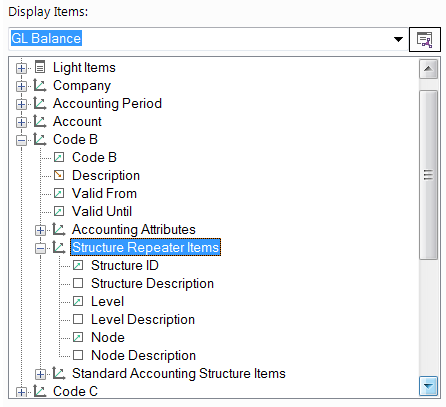Tick the Node Description checkbox

point(78,355)
